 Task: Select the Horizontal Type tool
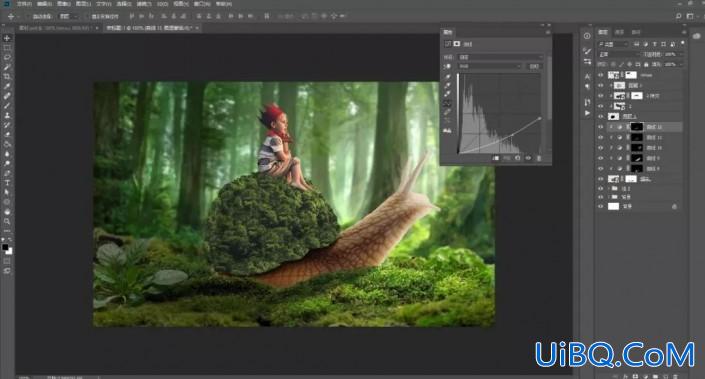pyautogui.click(x=7, y=183)
